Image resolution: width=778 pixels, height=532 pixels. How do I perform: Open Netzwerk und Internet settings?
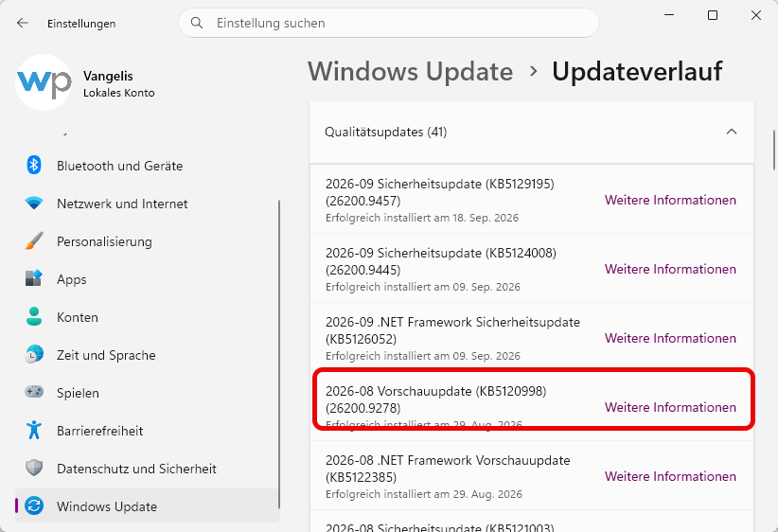coord(148,203)
